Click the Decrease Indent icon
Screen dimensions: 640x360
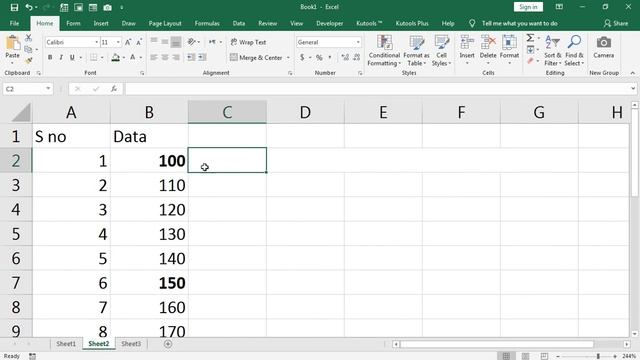tap(191, 58)
